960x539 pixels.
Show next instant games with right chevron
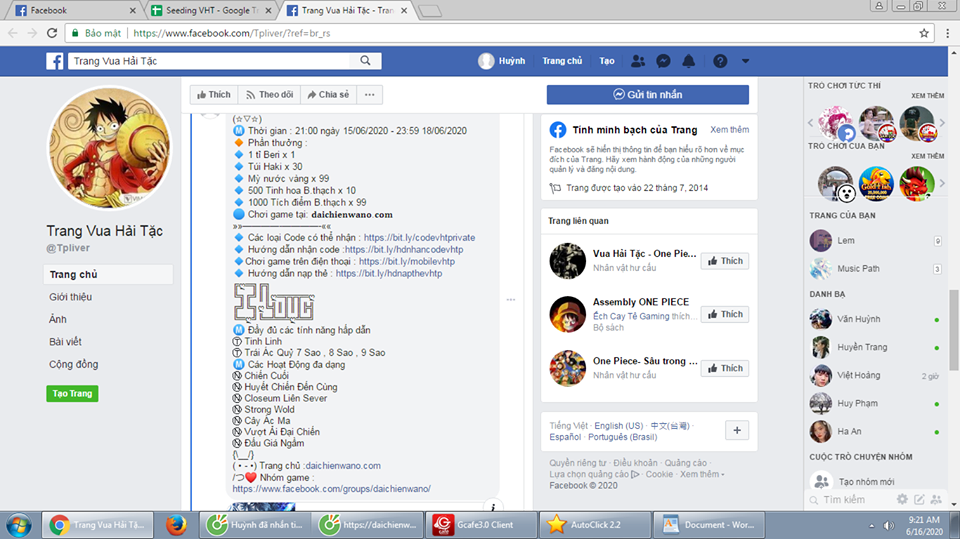pyautogui.click(x=942, y=123)
